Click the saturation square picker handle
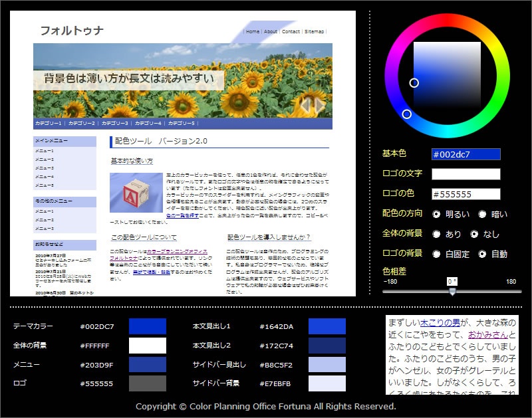Screen dimensions: 532x418 point(414,83)
